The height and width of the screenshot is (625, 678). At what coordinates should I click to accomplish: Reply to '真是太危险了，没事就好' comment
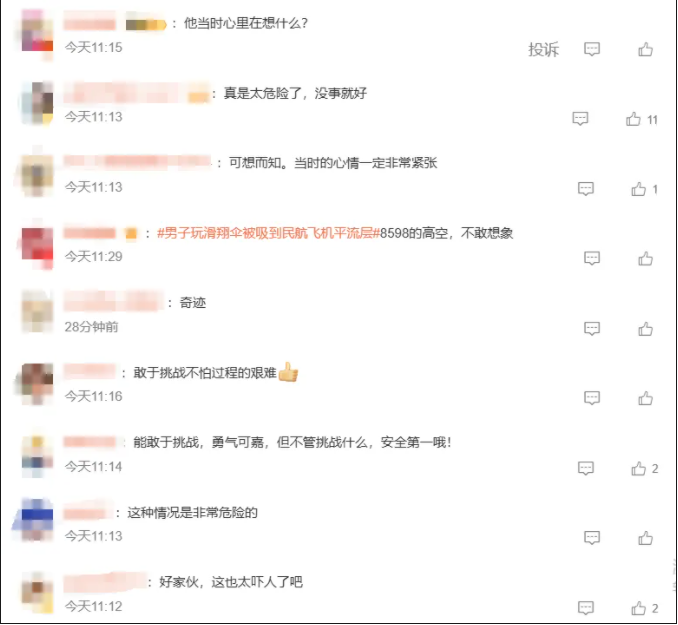pyautogui.click(x=580, y=119)
